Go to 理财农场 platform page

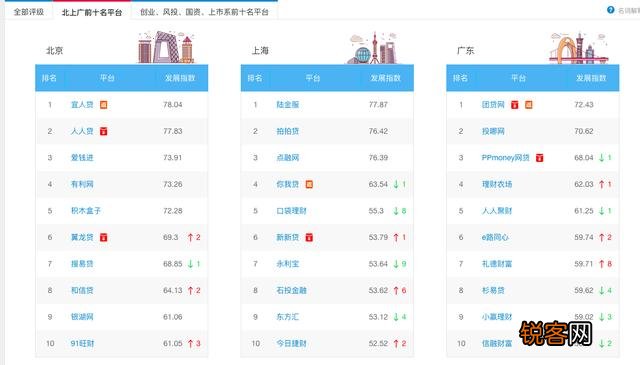497,185
